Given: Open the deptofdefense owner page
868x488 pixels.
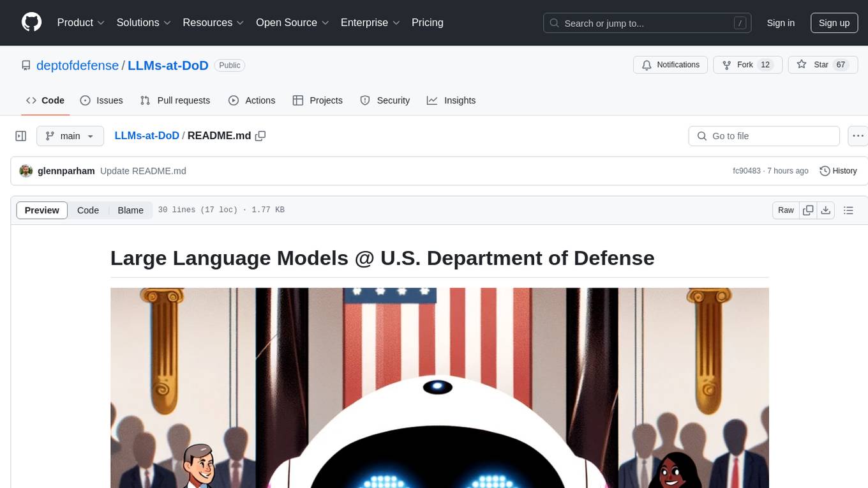Looking at the screenshot, I should pyautogui.click(x=77, y=65).
